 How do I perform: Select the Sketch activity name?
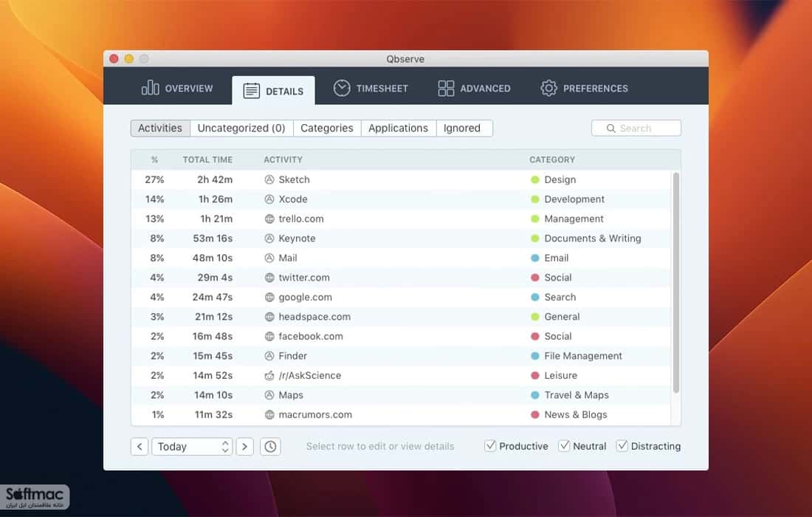[294, 179]
